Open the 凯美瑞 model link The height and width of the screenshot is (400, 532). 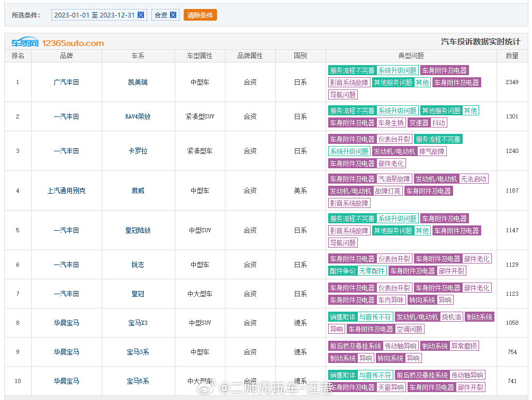pyautogui.click(x=138, y=82)
